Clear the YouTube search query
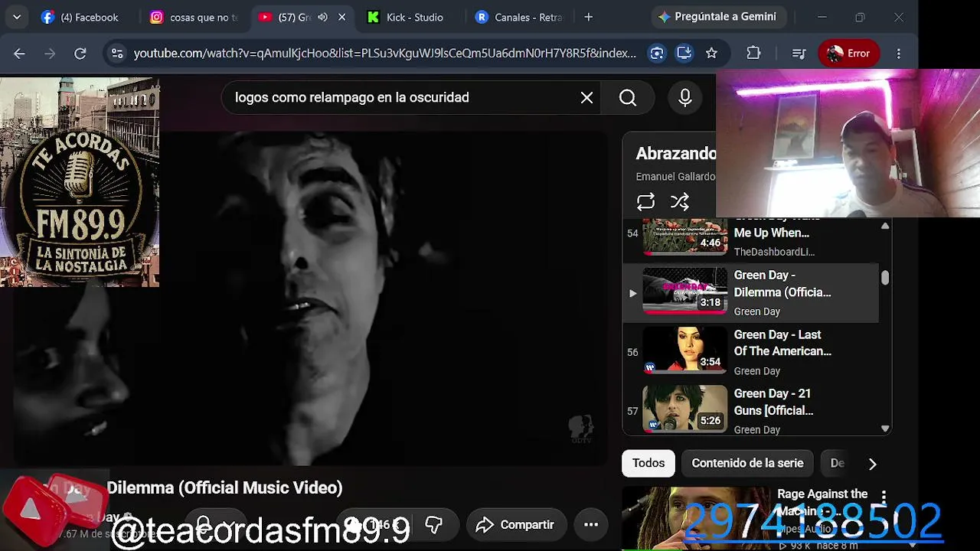Image resolution: width=980 pixels, height=551 pixels. tap(586, 97)
